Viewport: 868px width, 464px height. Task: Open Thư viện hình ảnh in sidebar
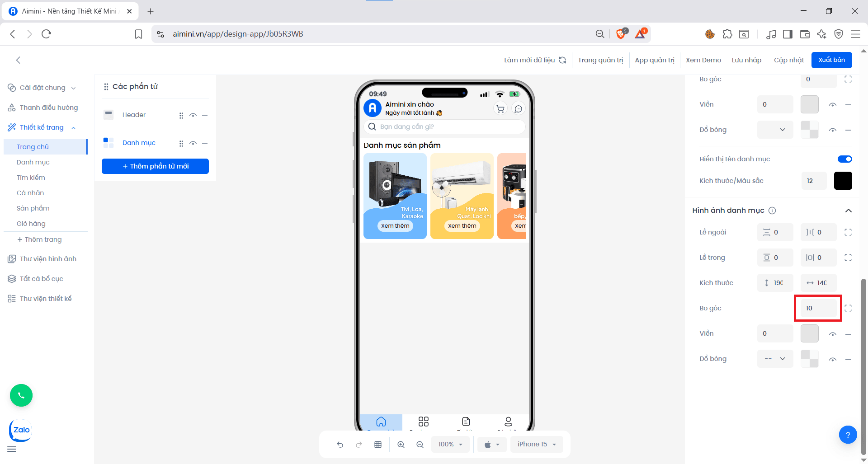click(x=48, y=259)
